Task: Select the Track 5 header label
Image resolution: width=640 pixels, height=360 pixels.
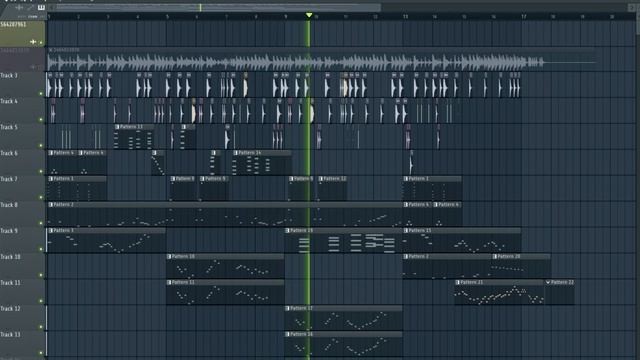Action: (9, 127)
